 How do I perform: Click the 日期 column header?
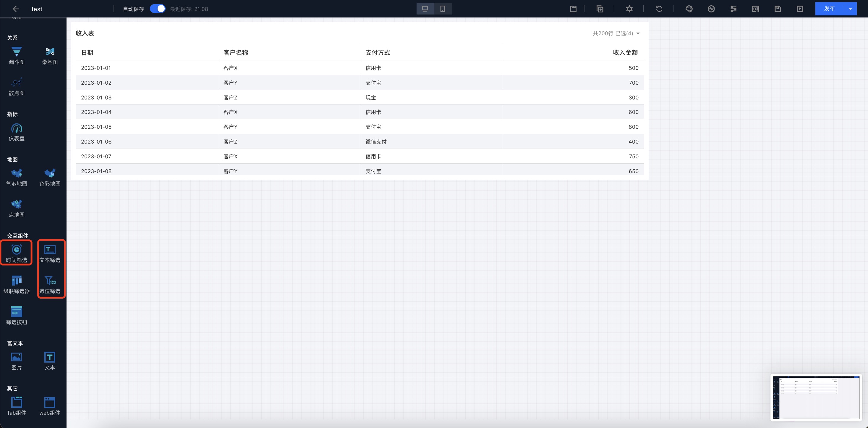pyautogui.click(x=87, y=53)
